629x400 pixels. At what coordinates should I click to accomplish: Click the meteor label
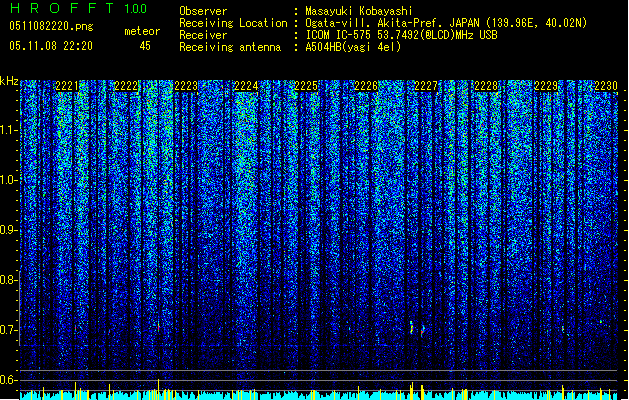click(x=142, y=31)
